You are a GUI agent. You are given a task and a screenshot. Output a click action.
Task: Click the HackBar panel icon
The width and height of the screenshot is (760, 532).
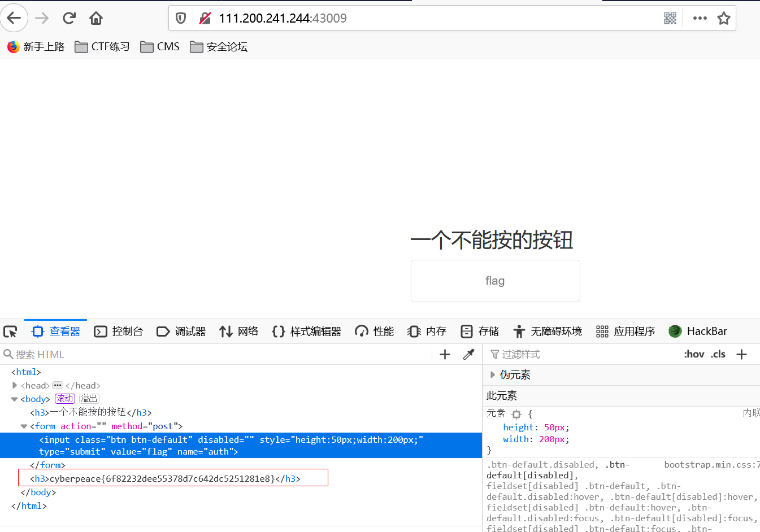(x=676, y=331)
